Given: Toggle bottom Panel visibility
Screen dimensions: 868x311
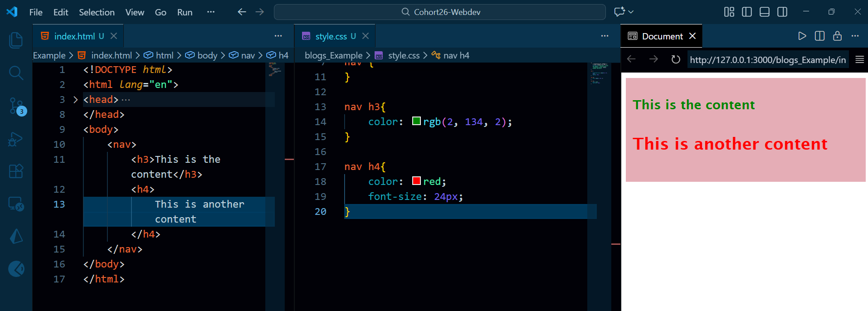Looking at the screenshot, I should pyautogui.click(x=765, y=12).
